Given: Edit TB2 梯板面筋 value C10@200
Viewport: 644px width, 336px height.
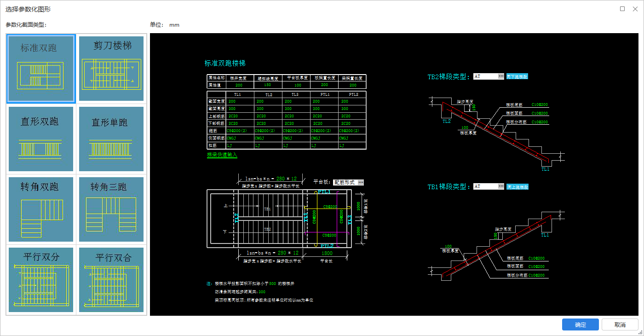Looking at the screenshot, I should [540, 113].
